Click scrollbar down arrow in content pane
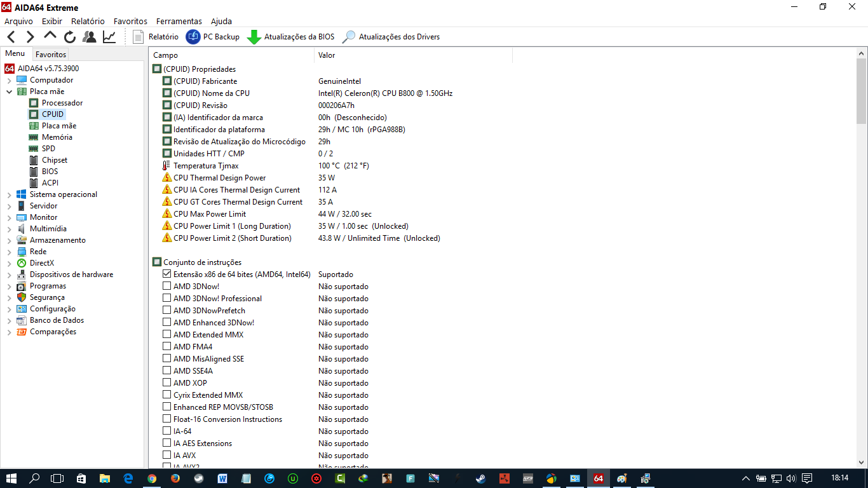Viewport: 868px width, 488px height. 861,463
